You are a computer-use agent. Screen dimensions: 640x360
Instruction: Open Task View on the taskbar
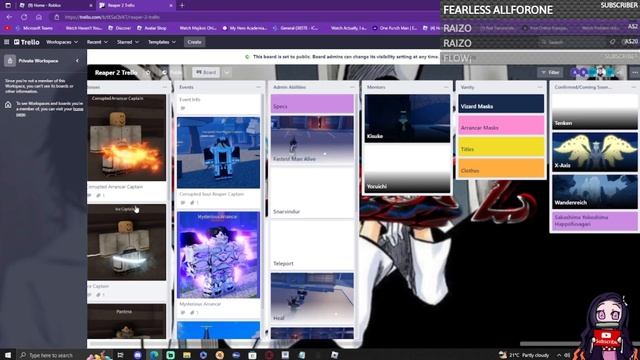120,355
